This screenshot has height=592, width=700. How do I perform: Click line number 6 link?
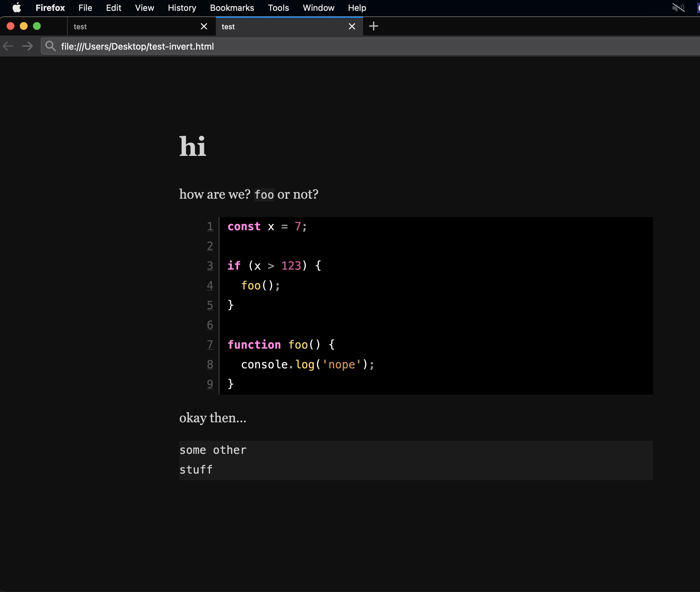210,325
